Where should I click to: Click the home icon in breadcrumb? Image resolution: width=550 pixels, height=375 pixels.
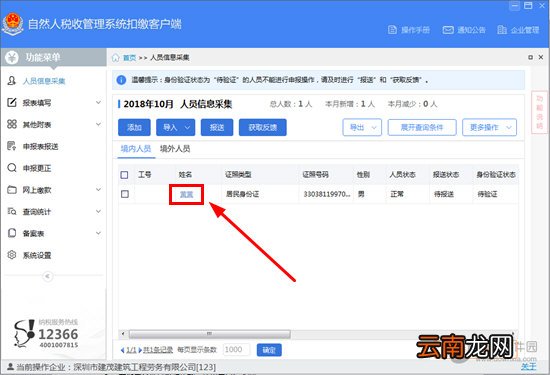point(115,58)
